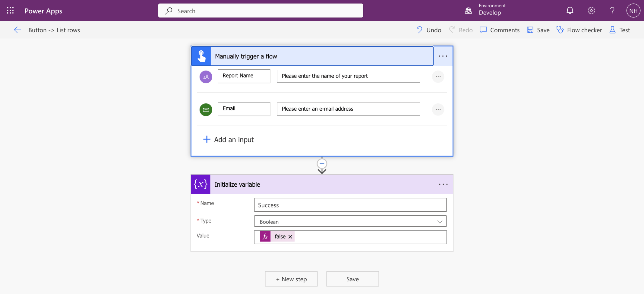Expand the Type Boolean dropdown

[440, 222]
